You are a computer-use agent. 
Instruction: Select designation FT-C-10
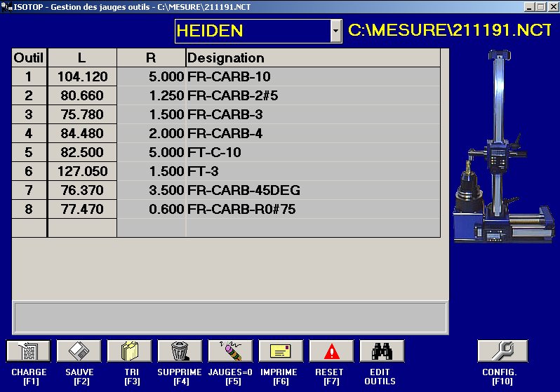coord(313,152)
